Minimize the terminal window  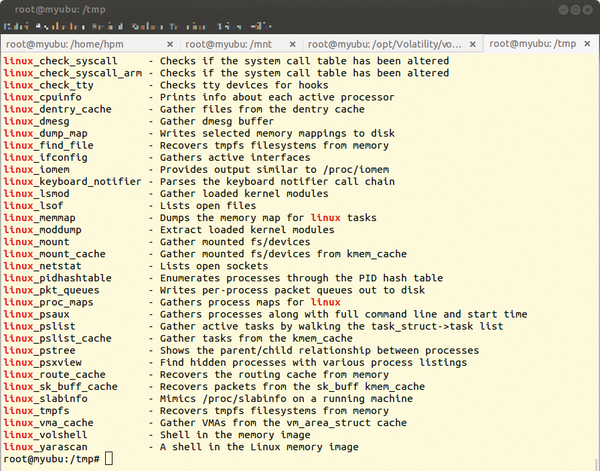point(563,10)
